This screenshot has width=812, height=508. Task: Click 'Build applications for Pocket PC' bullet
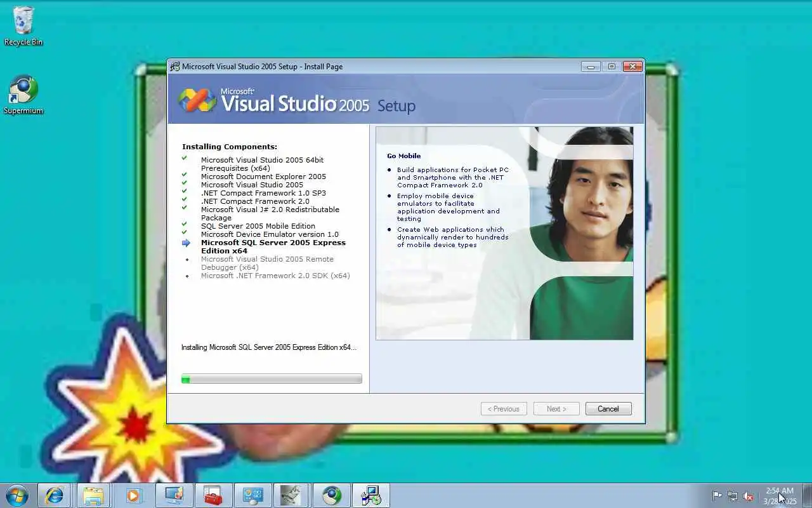click(x=453, y=177)
